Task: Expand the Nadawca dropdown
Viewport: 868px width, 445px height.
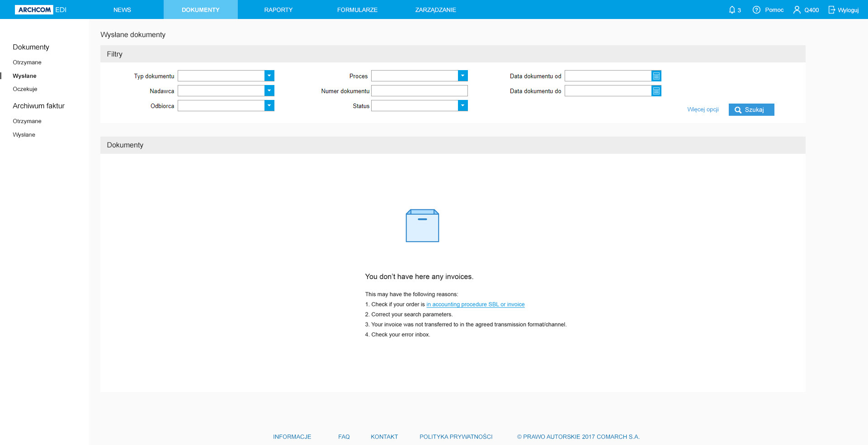Action: (x=269, y=91)
